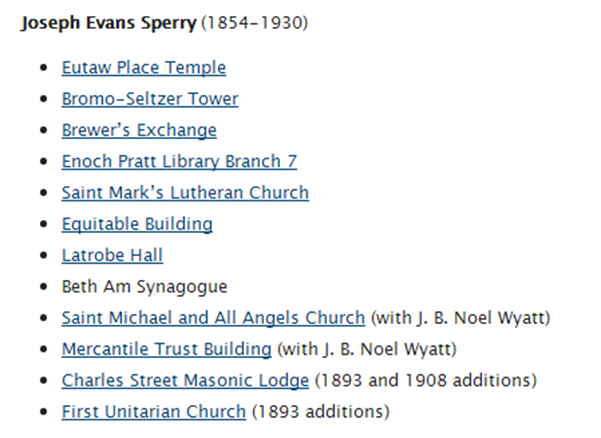Click the Equitable Building link
The height and width of the screenshot is (438, 601).
[137, 224]
